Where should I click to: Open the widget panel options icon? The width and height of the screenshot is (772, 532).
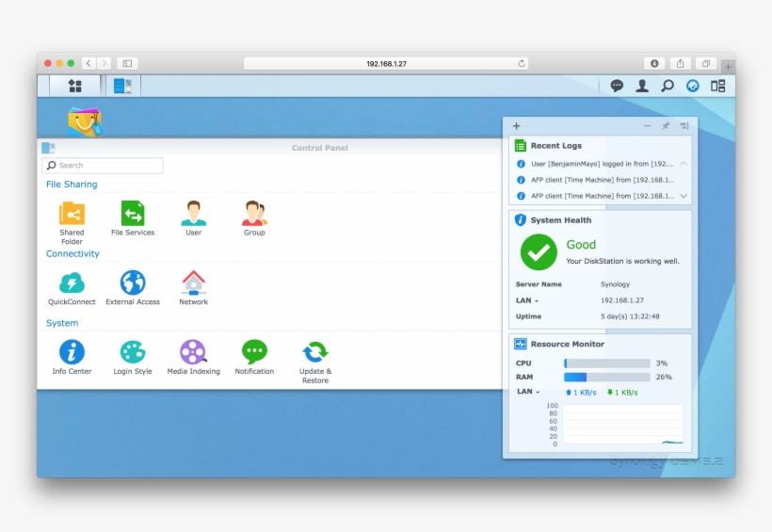coord(684,126)
